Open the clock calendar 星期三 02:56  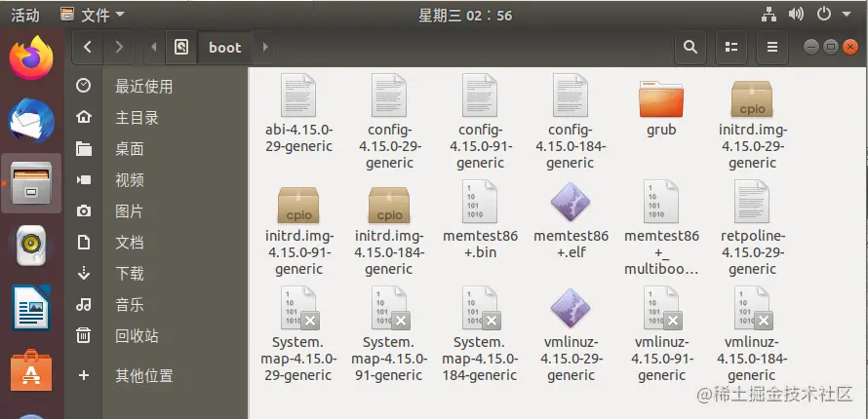pos(465,16)
